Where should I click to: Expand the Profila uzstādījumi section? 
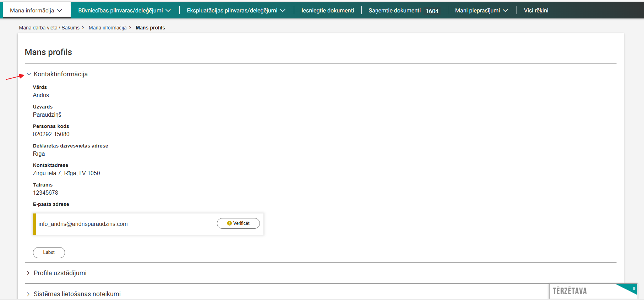[x=28, y=273]
